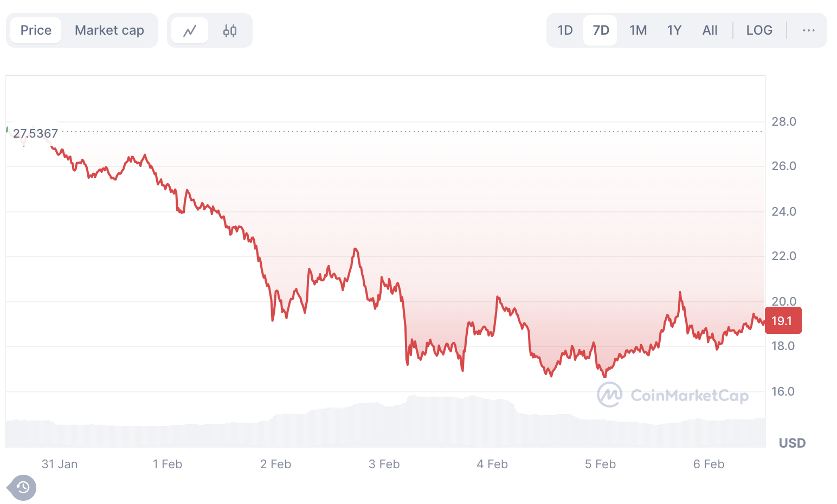The image size is (837, 504).
Task: Select the line chart view icon
Action: pos(190,30)
